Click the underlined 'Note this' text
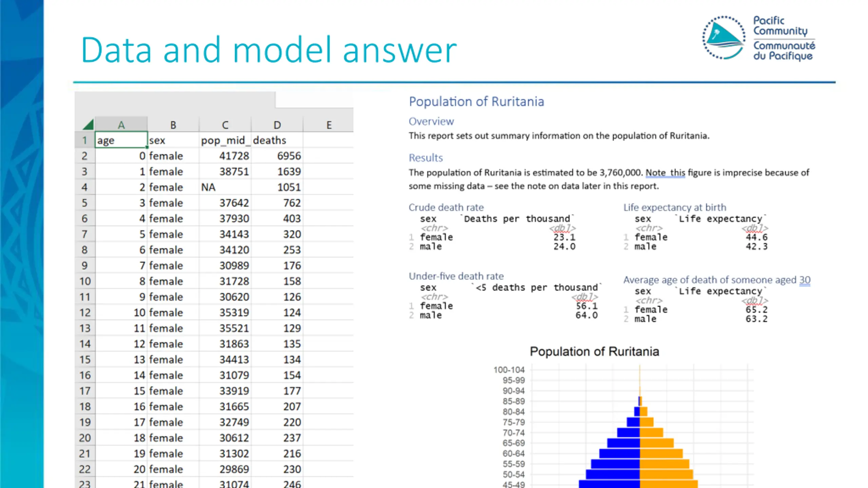The height and width of the screenshot is (488, 868). [x=665, y=172]
